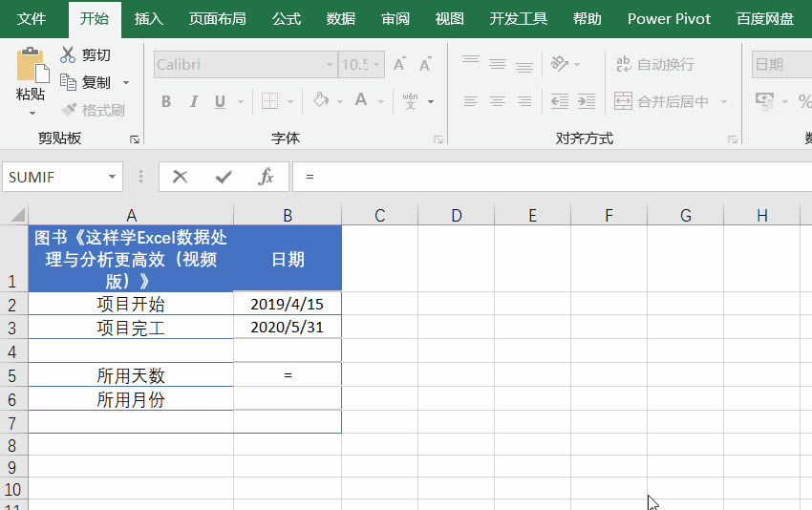
Task: Cancel the formula entry with X
Action: tap(180, 177)
